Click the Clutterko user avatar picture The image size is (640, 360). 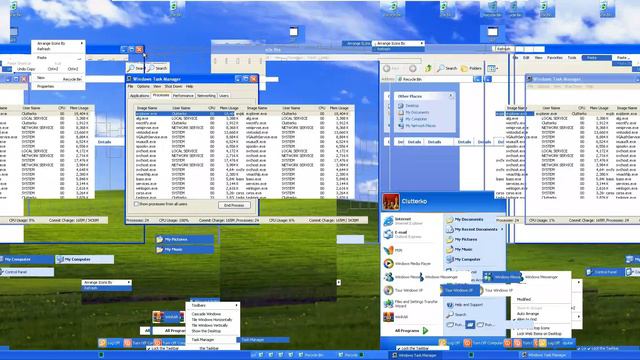coord(391,201)
